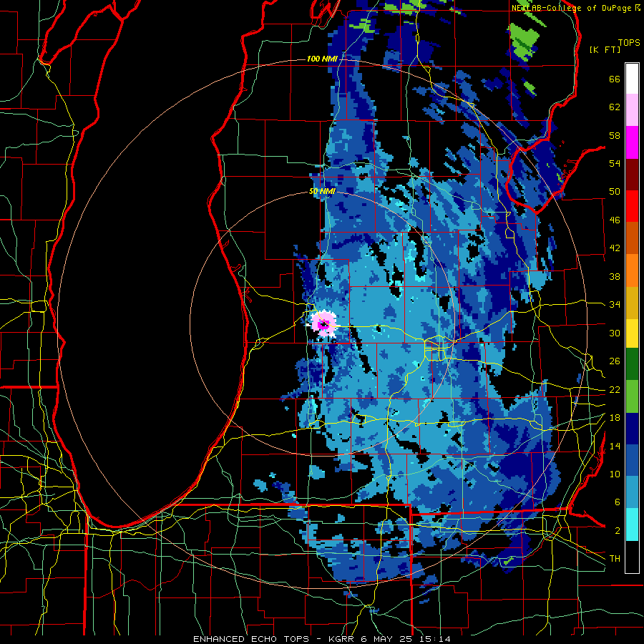Click the magenta 58 kft legend swatch
Screen dimensions: 644x644
click(x=632, y=142)
